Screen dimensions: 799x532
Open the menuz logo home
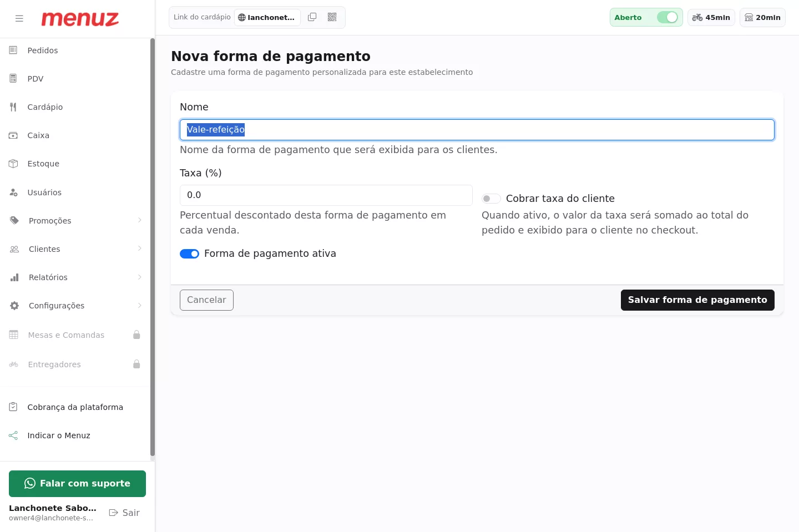pyautogui.click(x=80, y=19)
